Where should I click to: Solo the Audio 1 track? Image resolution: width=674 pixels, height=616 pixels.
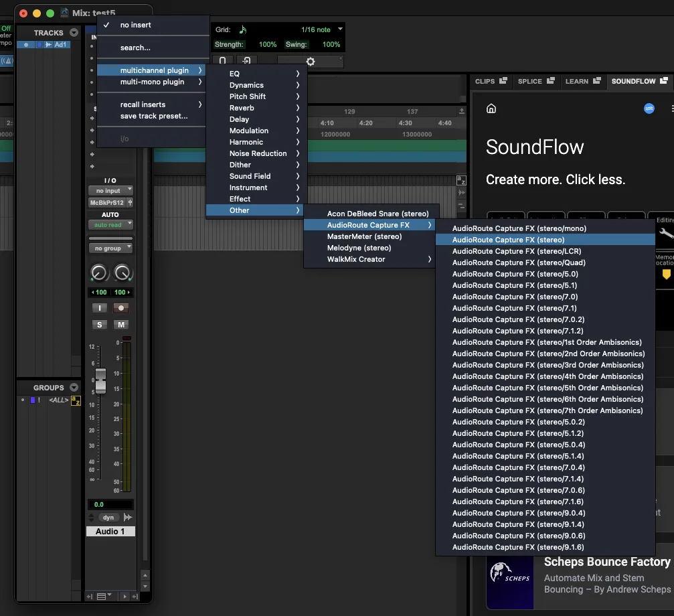100,325
